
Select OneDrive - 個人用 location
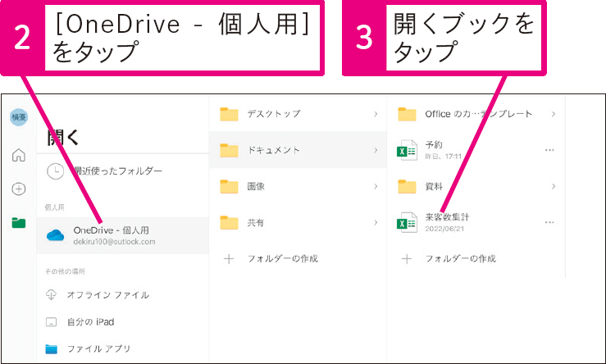coord(122,235)
